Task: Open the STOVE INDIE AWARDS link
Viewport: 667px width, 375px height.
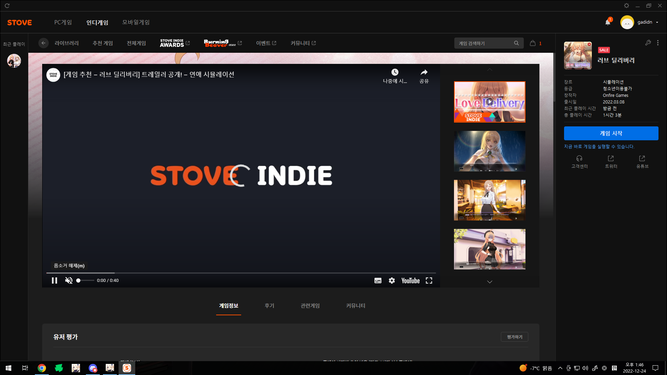Action: coord(174,43)
